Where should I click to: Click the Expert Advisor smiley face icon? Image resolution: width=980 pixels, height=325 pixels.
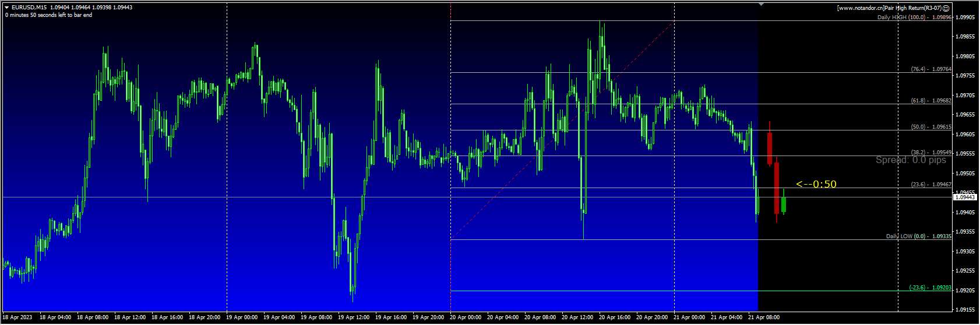click(x=946, y=8)
